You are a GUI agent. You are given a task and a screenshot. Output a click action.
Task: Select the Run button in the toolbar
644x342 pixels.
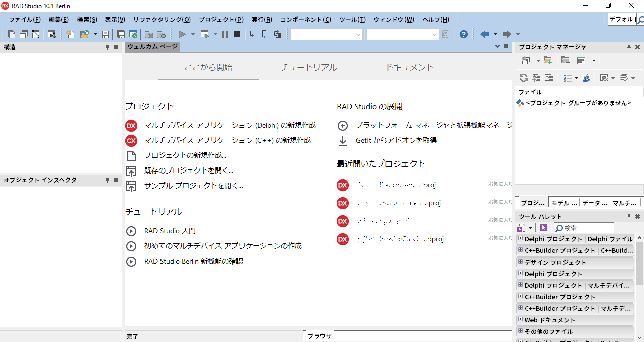coord(182,34)
